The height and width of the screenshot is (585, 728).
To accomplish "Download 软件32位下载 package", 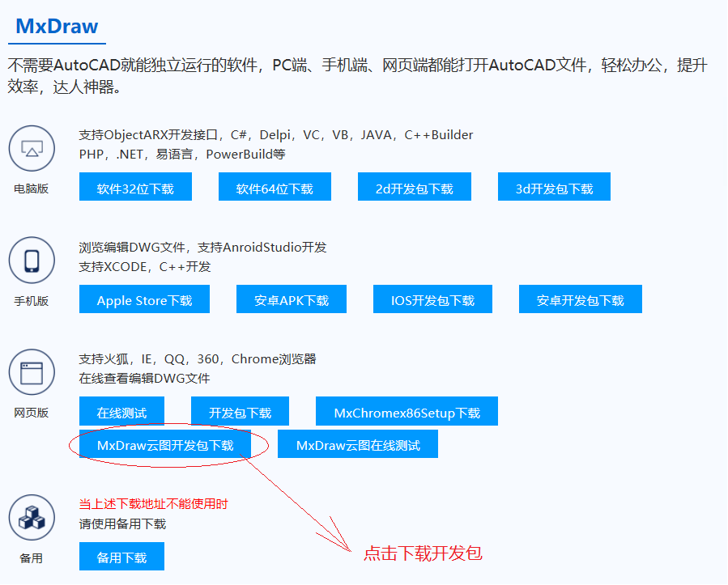I will 135,187.
